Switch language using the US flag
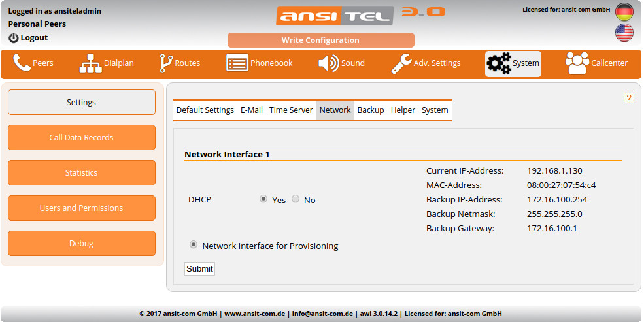 coord(624,33)
